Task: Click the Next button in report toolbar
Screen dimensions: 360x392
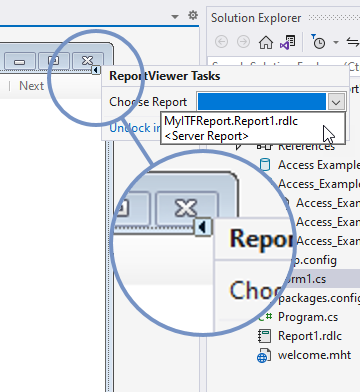Action: 31,86
